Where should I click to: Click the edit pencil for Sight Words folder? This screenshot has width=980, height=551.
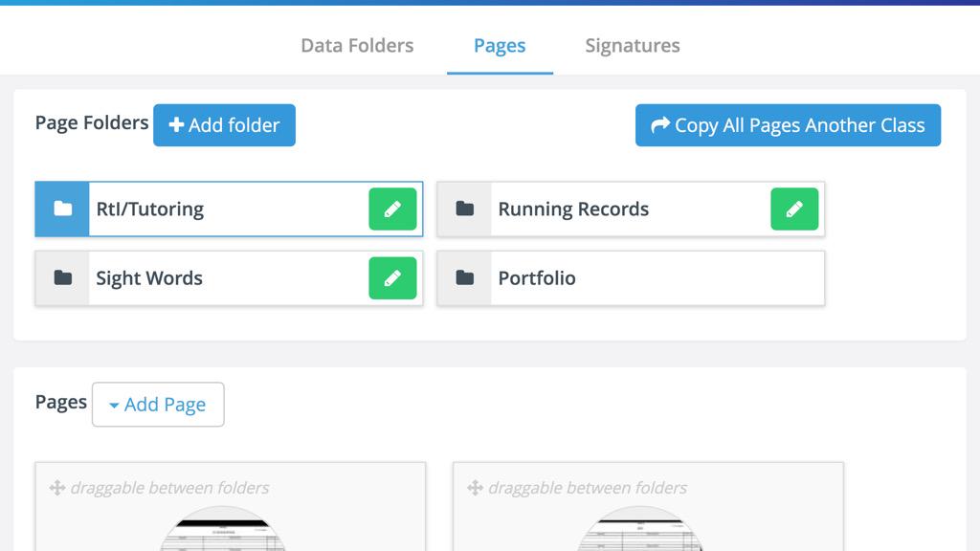coord(391,277)
